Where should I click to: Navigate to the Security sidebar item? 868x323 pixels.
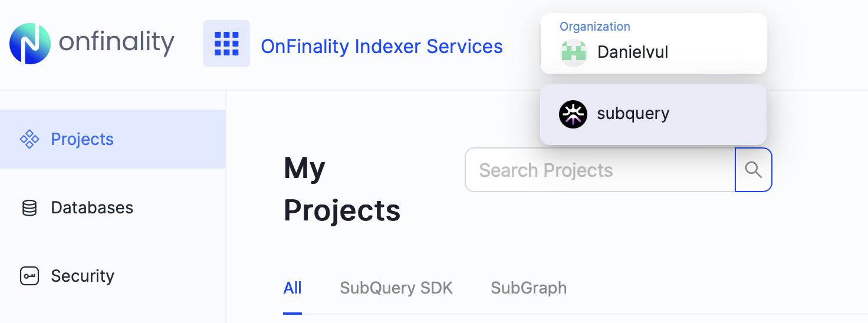click(x=83, y=276)
